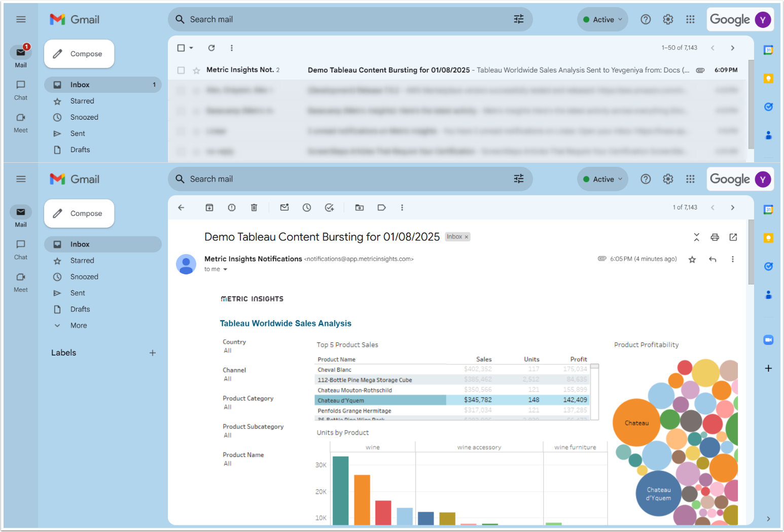This screenshot has width=784, height=532.
Task: Tick the select-all checkbox above inbox list
Action: [x=181, y=48]
